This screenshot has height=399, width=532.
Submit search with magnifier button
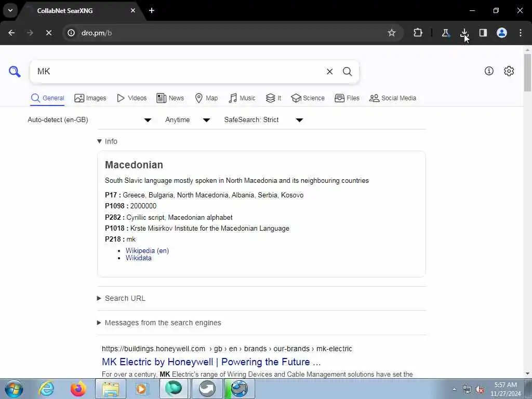click(x=347, y=72)
